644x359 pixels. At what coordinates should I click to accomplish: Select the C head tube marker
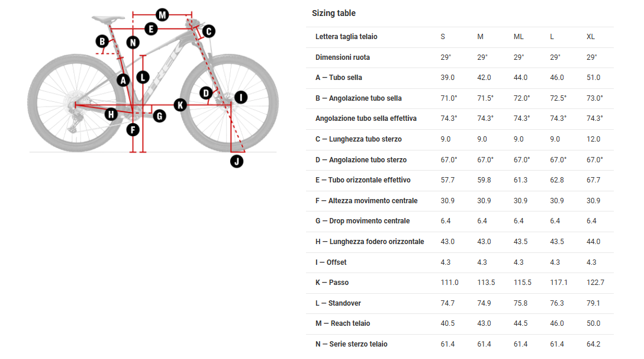tap(208, 31)
